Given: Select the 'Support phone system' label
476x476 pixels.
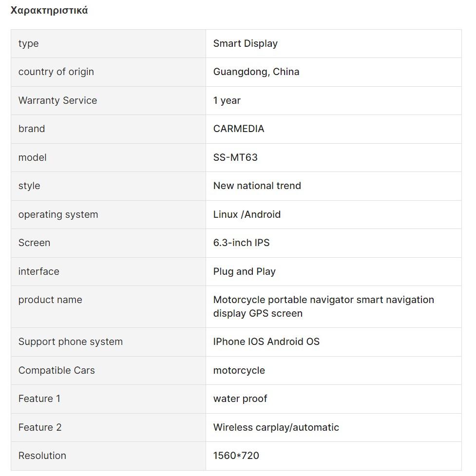Looking at the screenshot, I should coord(70,342).
